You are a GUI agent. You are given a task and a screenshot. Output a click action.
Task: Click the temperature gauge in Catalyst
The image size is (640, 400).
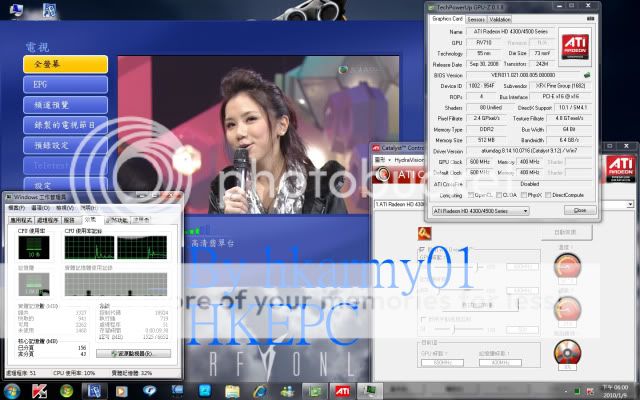point(567,266)
